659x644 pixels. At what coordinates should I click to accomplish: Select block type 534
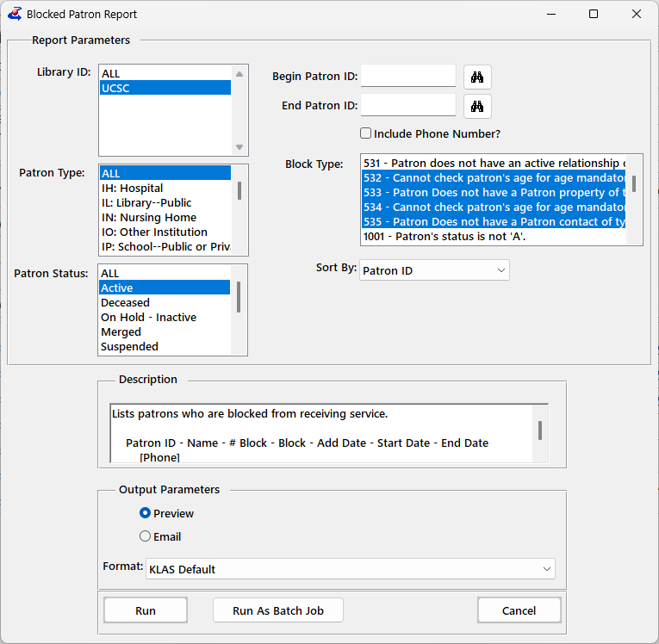[494, 207]
